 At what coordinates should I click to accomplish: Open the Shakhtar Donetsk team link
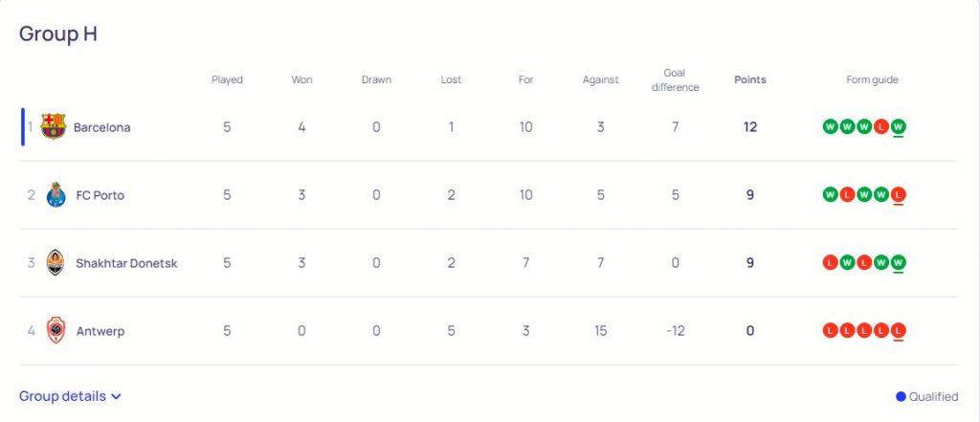click(126, 263)
